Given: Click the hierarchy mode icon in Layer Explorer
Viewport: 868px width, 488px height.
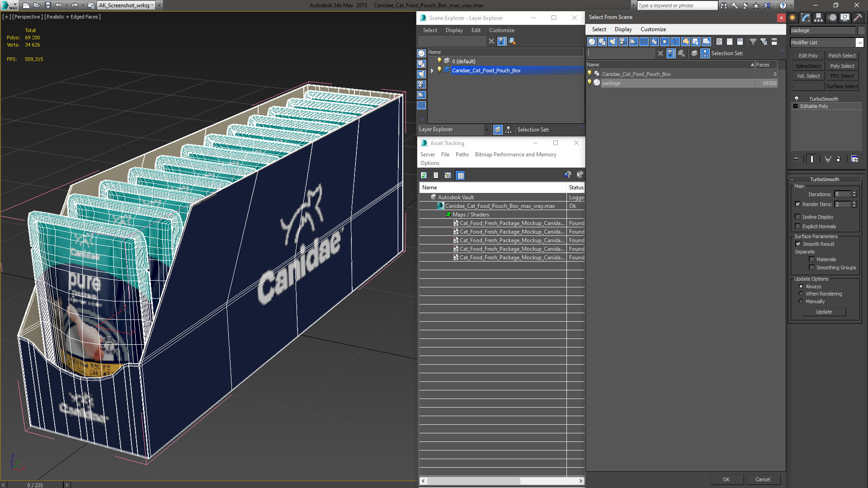Looking at the screenshot, I should point(509,130).
